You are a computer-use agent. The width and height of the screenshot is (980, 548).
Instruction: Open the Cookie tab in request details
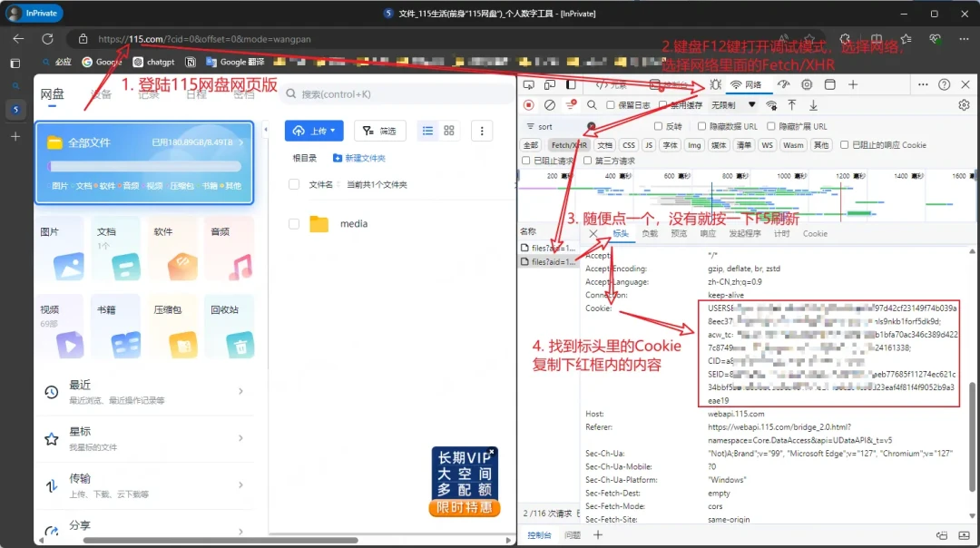coord(815,234)
